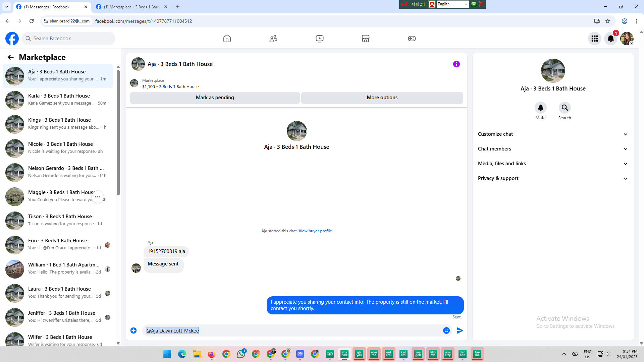Expand Privacy & support section
This screenshot has width=644, height=362.
coord(552,178)
